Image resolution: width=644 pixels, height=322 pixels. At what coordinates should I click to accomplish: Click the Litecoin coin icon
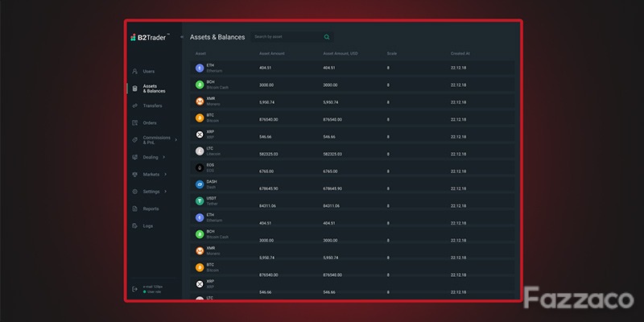coord(200,151)
